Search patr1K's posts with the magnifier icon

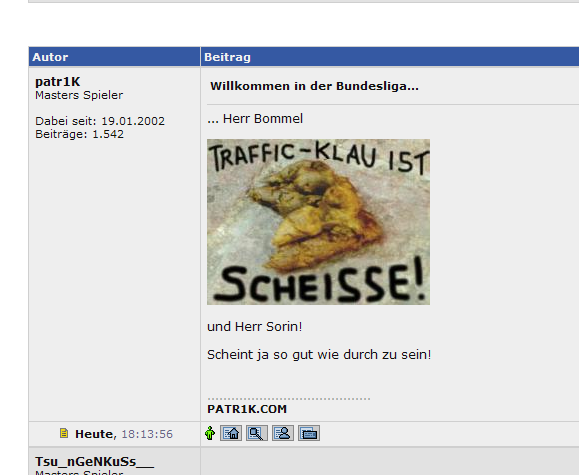point(257,433)
